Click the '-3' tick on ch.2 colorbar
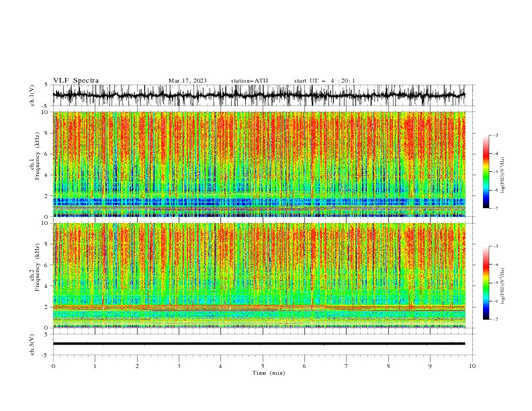 [496, 246]
